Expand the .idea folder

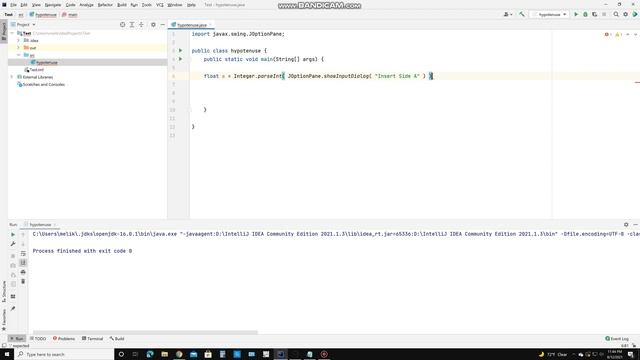tap(18, 40)
